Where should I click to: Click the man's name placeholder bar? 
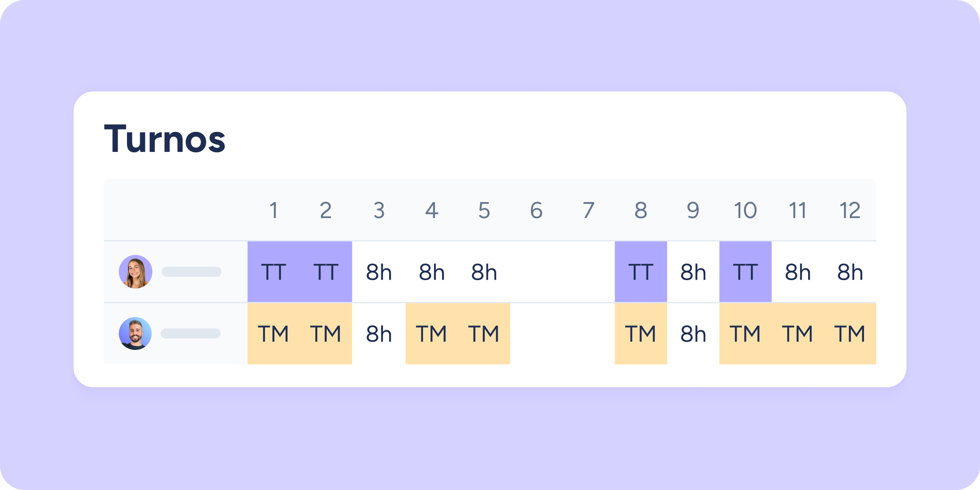pos(191,334)
